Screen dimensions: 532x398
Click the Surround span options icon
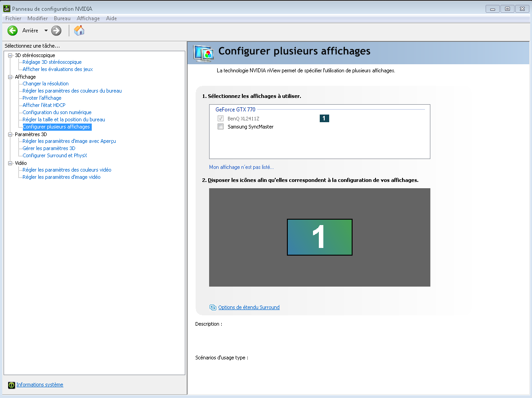pos(213,307)
